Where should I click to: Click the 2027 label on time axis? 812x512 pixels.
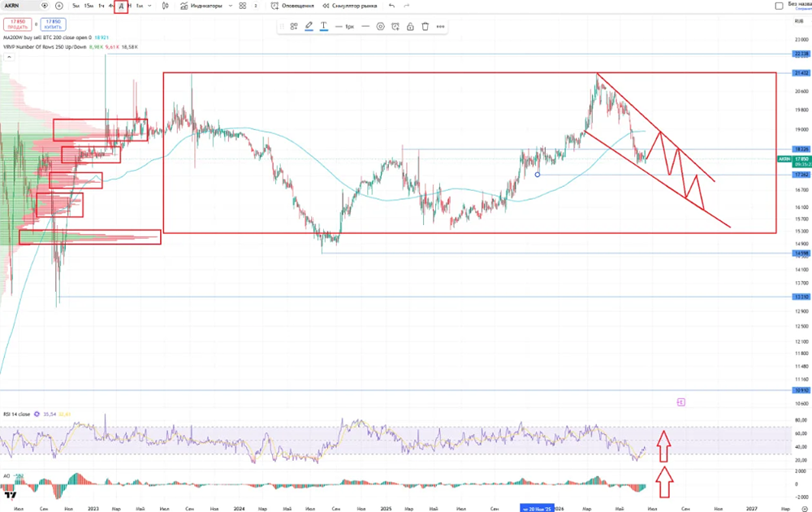tap(751, 509)
